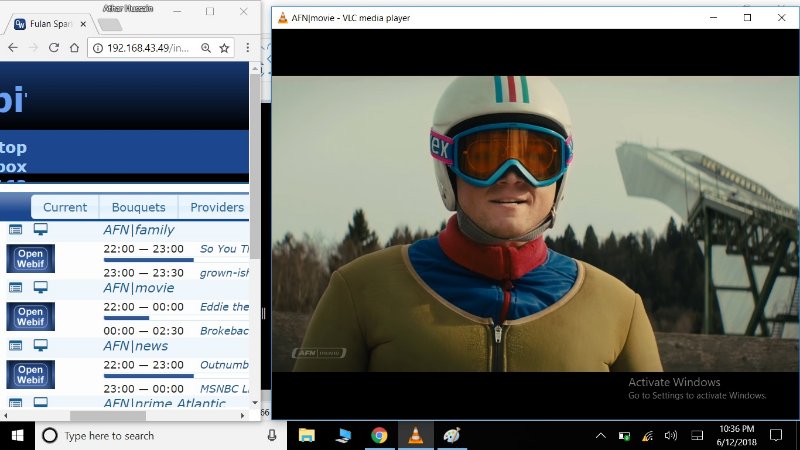Open EPG list icon for AFN|movie

tap(15, 288)
